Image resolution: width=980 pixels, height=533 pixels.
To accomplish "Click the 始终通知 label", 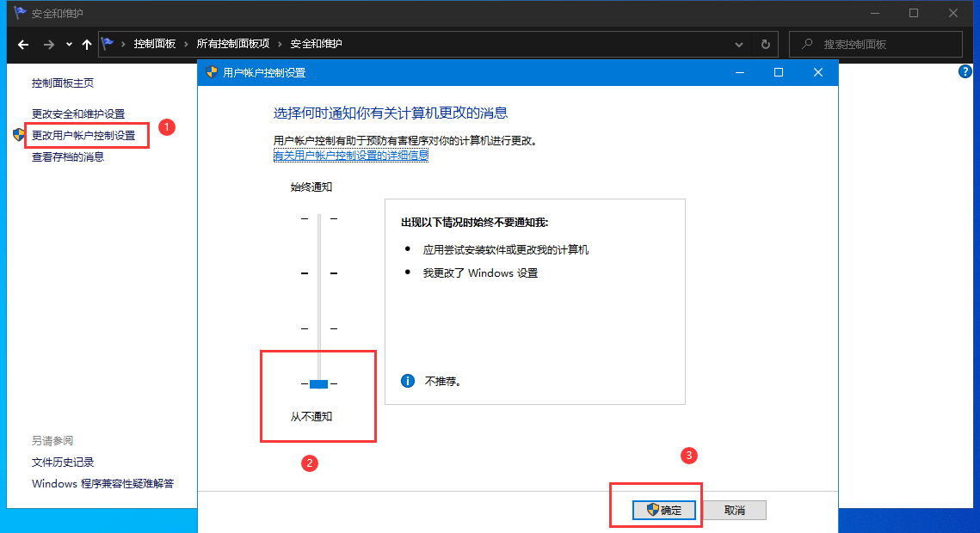I will pos(311,187).
